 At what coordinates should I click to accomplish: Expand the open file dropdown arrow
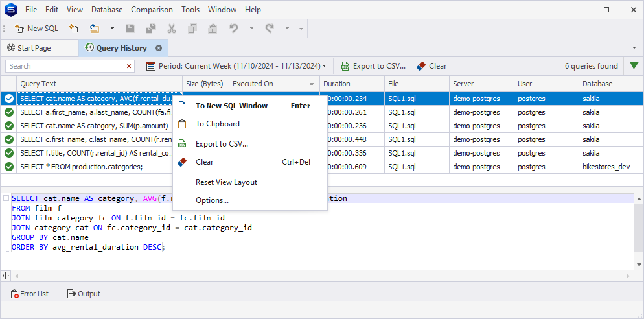(112, 29)
